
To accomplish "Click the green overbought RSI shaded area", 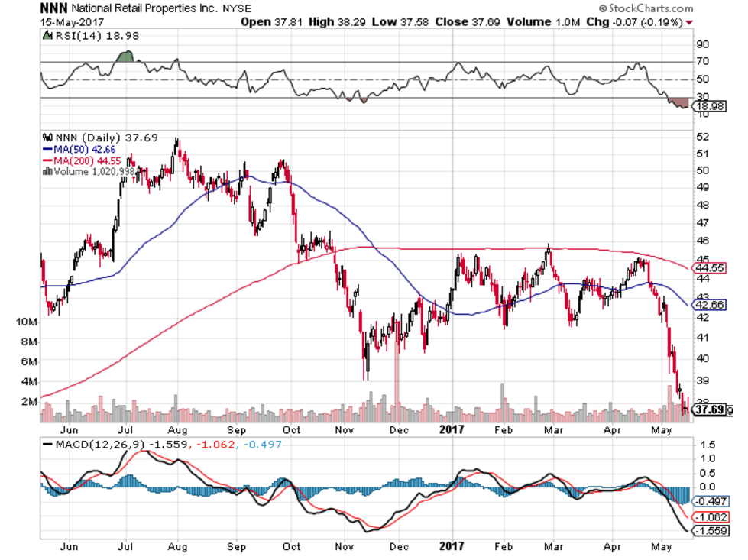I will (125, 57).
